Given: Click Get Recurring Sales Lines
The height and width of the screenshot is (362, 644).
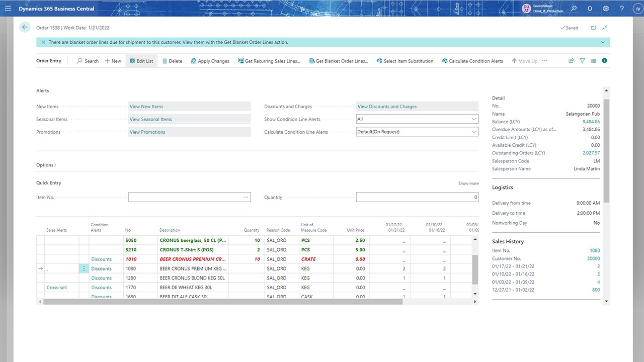Looking at the screenshot, I should pyautogui.click(x=269, y=61).
